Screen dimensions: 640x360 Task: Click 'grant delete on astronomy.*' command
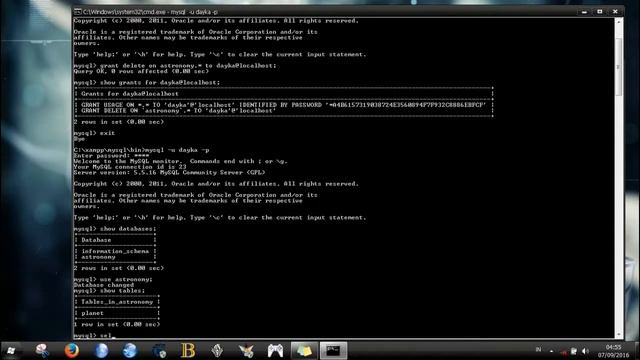click(175, 66)
